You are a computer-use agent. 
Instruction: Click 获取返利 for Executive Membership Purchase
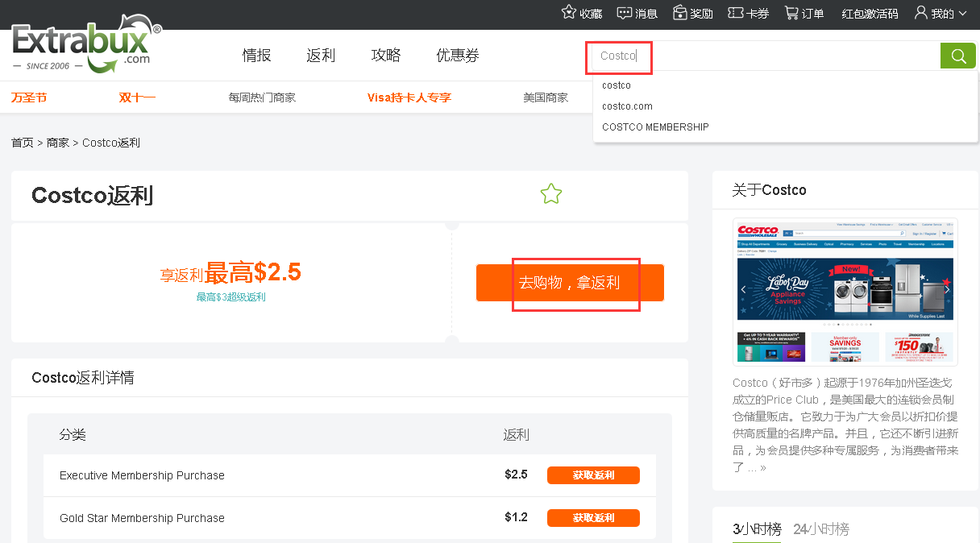593,475
